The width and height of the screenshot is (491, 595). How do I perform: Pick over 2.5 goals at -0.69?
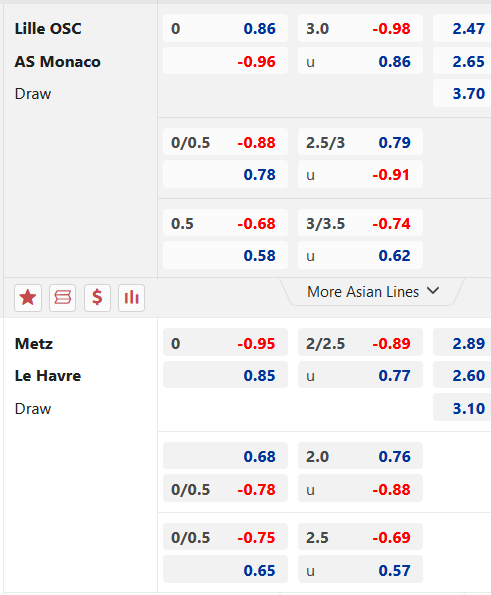tap(360, 537)
